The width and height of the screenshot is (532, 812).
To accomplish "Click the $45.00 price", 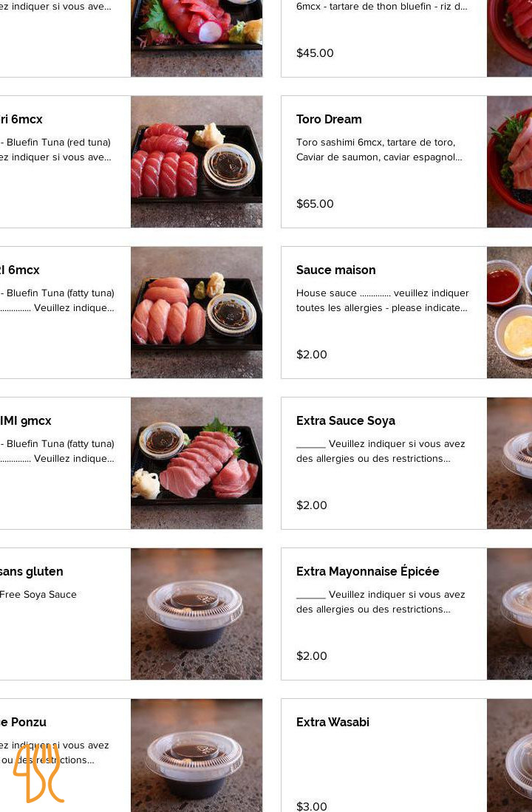I will tap(315, 53).
